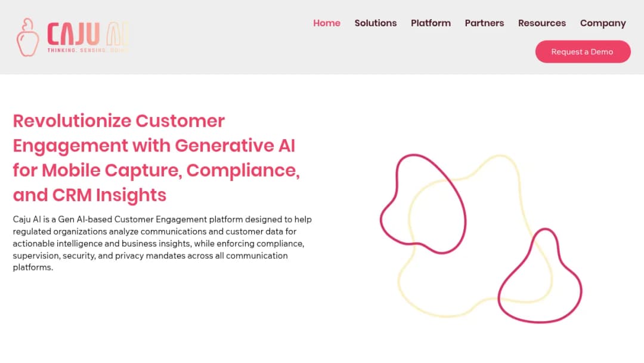The height and width of the screenshot is (363, 644).
Task: Click the Request a Demo button
Action: point(583,52)
